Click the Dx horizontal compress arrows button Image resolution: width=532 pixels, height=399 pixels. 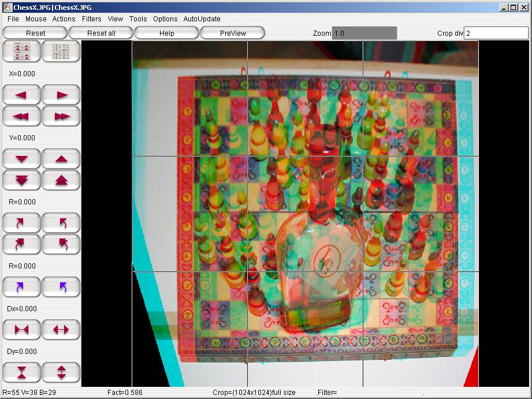click(x=21, y=330)
